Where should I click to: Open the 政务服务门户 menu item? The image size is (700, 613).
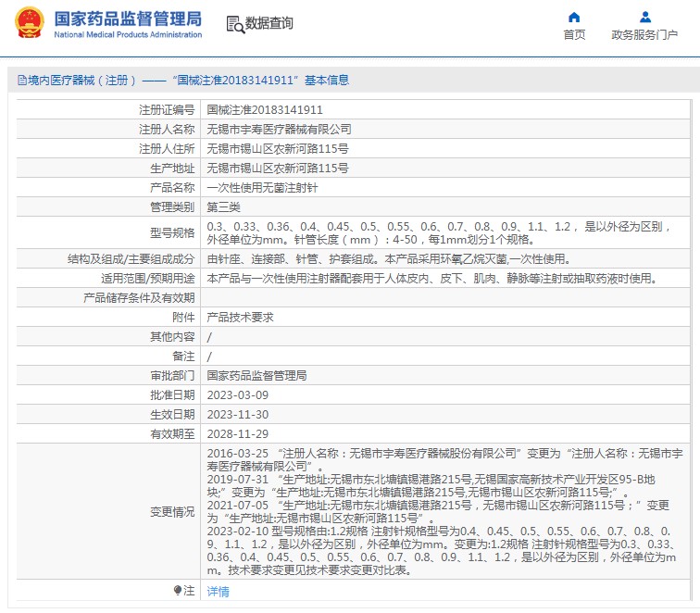tap(644, 35)
